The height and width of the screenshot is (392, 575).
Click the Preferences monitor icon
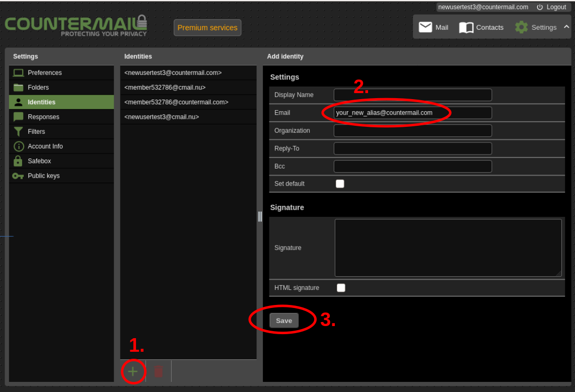tap(18, 72)
